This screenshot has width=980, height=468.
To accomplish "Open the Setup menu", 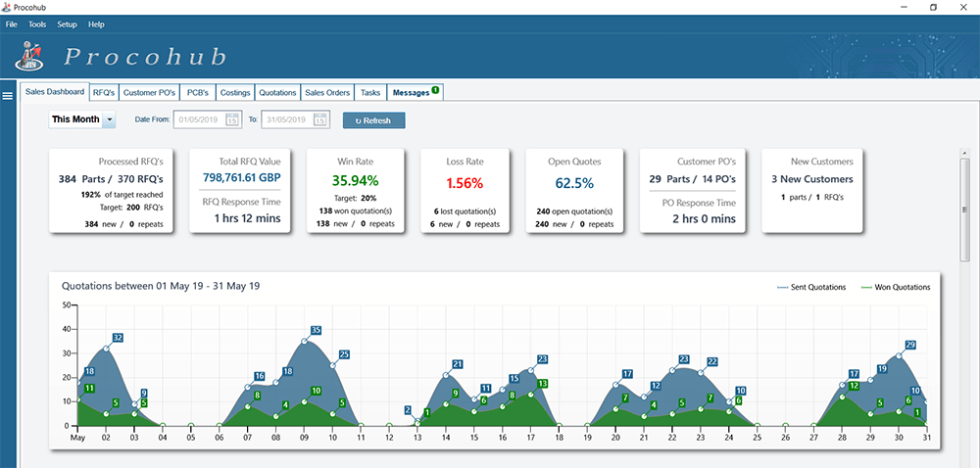I will pyautogui.click(x=67, y=24).
